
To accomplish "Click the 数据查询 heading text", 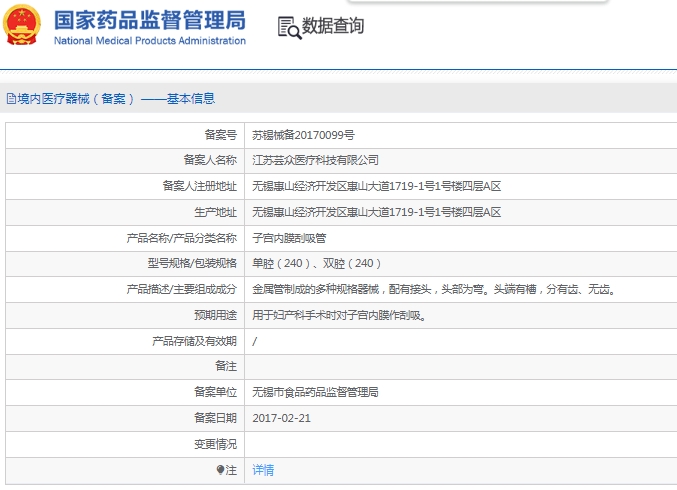I will pos(332,26).
